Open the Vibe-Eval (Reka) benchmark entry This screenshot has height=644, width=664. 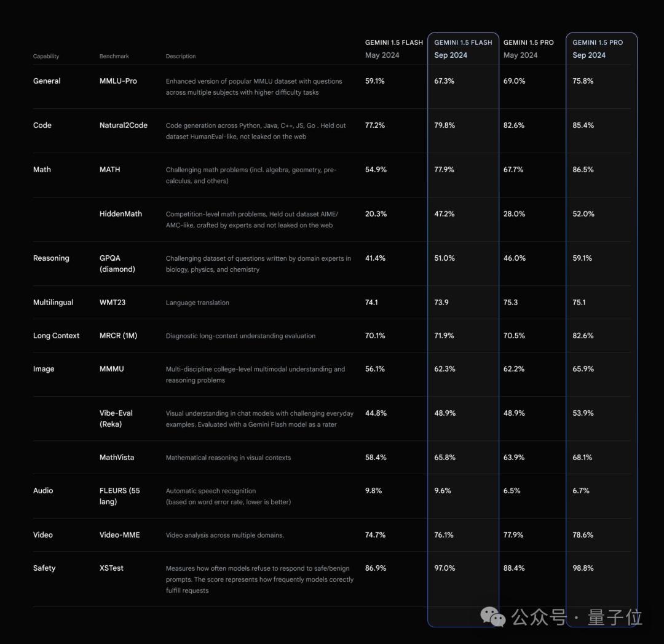(116, 419)
